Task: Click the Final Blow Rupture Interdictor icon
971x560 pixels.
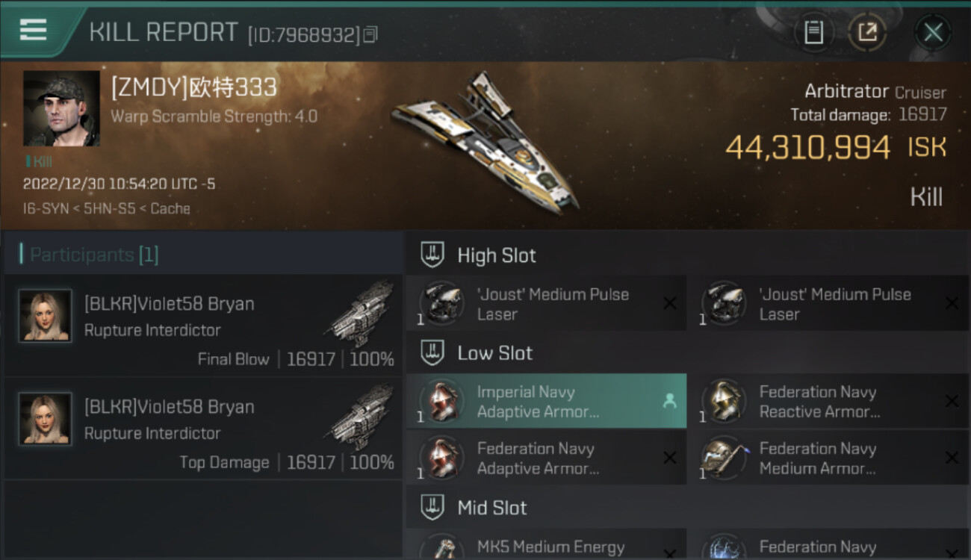Action: click(361, 312)
